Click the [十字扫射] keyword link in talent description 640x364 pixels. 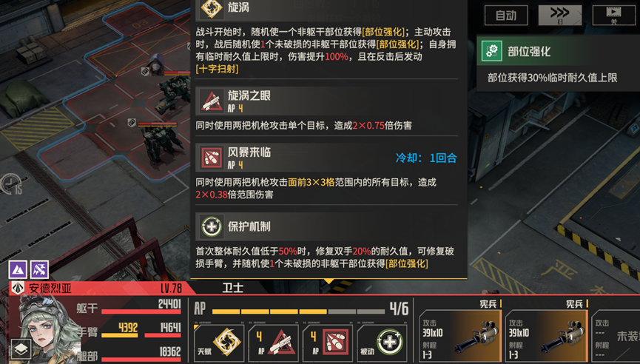(217, 69)
